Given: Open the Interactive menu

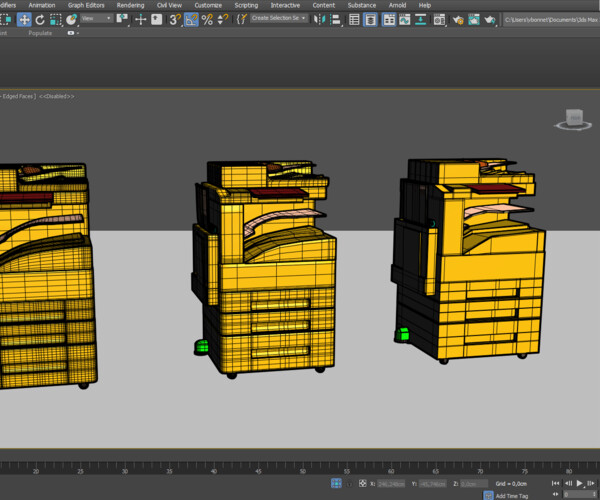Looking at the screenshot, I should tap(285, 5).
